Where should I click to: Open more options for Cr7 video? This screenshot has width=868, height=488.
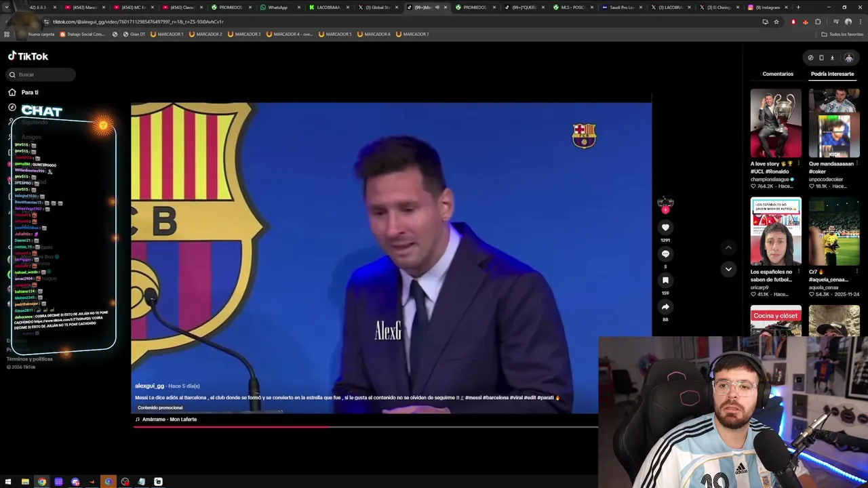(857, 272)
